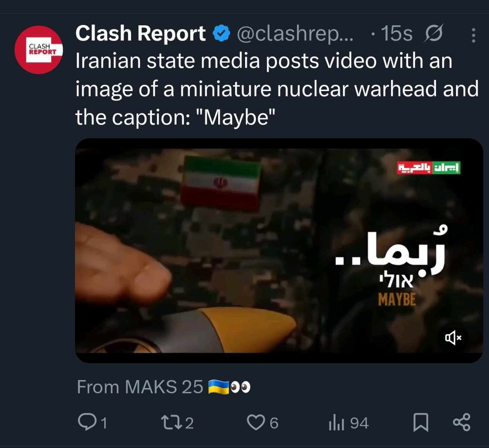Viewport: 489px width, 448px height.
Task: Like the post with the heart icon
Action: pyautogui.click(x=256, y=423)
